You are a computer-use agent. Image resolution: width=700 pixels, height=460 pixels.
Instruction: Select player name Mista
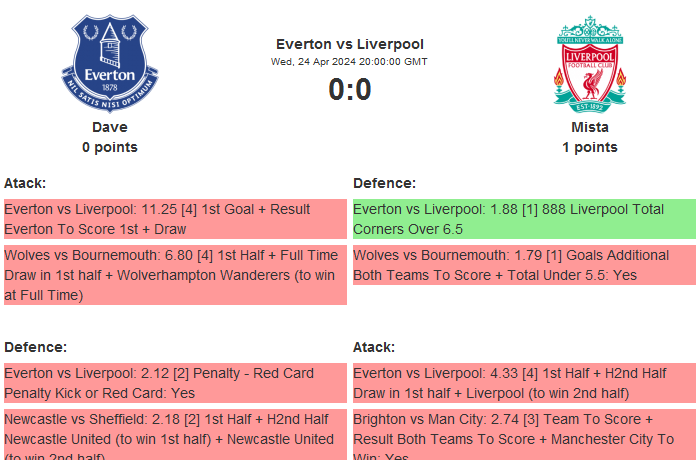click(590, 127)
